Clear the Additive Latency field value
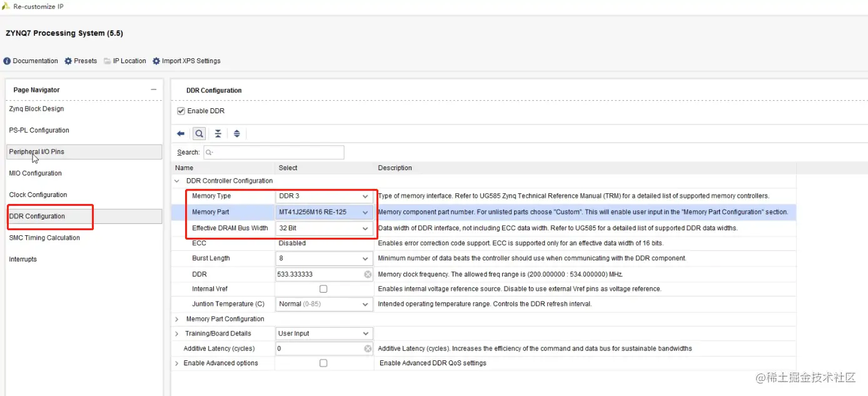The height and width of the screenshot is (396, 868). pos(368,348)
